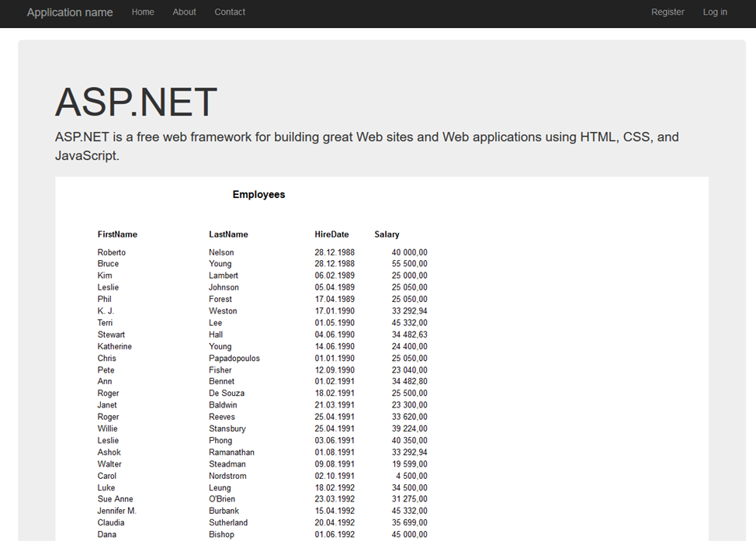Click last name Sutherland
Viewport: 756px width, 541px height.
[x=228, y=522]
